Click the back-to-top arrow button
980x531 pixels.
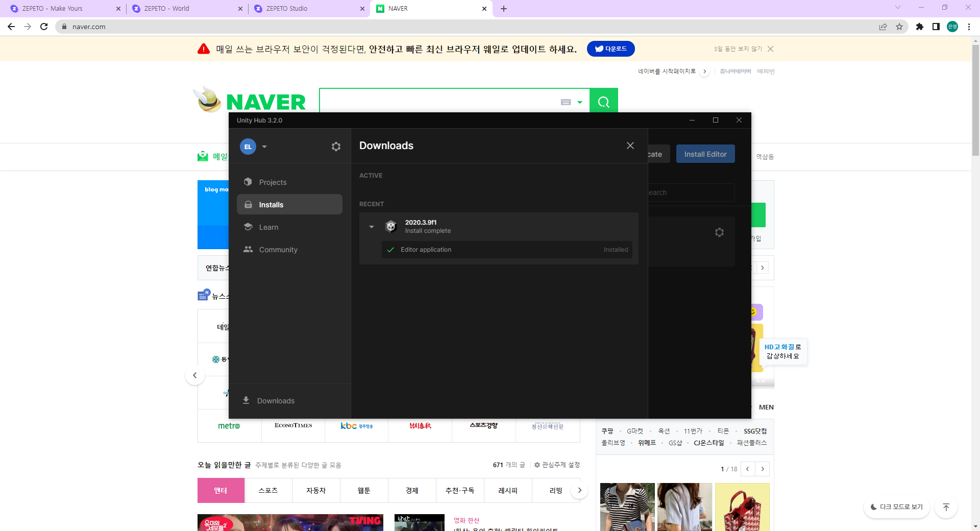[x=946, y=507]
